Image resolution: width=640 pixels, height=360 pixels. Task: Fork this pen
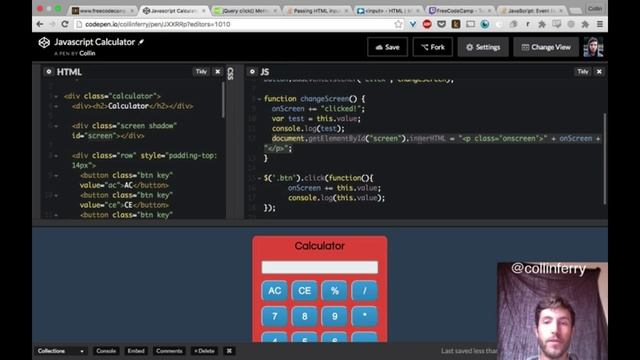[433, 47]
